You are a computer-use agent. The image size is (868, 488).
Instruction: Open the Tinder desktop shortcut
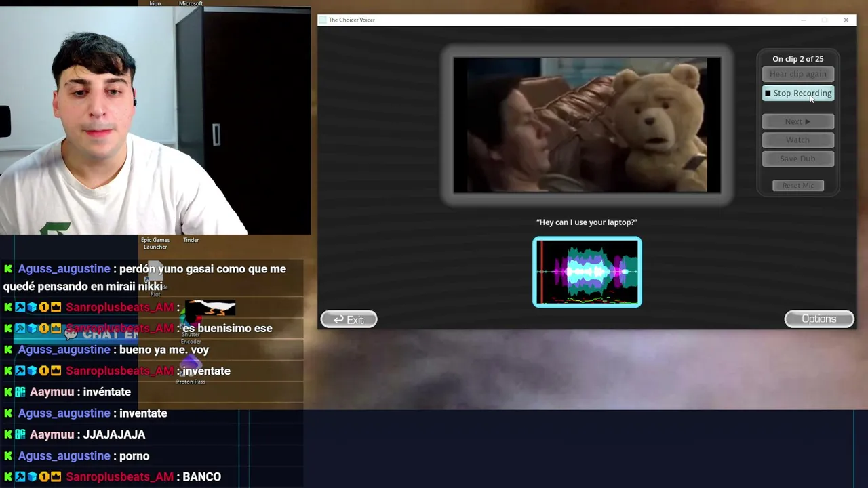coord(191,240)
